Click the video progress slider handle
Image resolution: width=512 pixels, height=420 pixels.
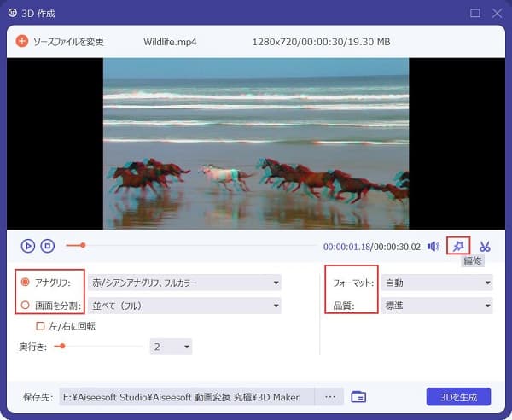(83, 245)
